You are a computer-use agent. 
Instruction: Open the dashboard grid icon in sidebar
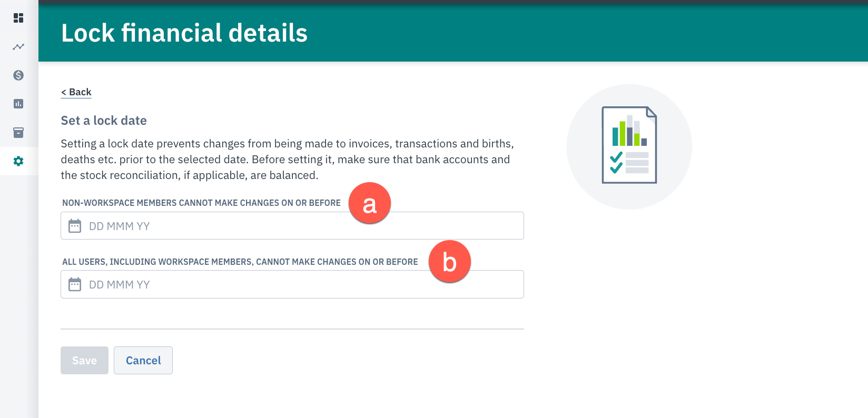tap(18, 18)
